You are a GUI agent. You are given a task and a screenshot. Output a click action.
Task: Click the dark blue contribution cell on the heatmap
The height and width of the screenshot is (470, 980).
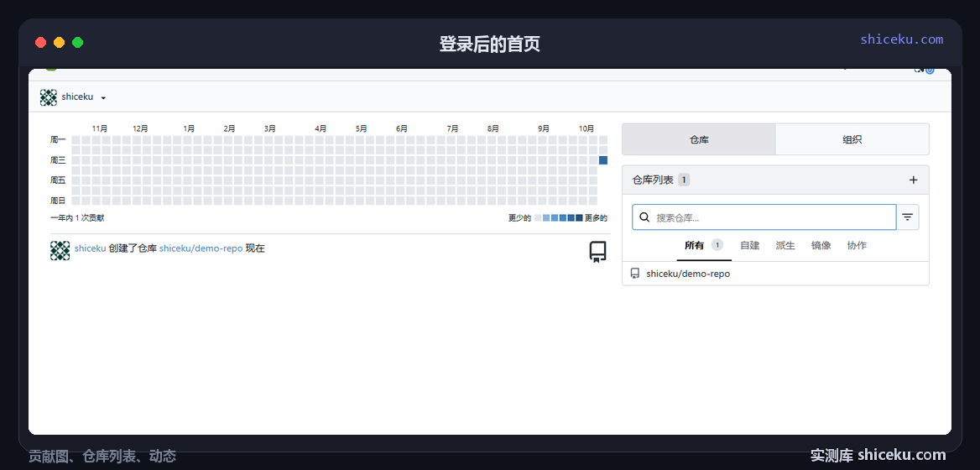[603, 160]
